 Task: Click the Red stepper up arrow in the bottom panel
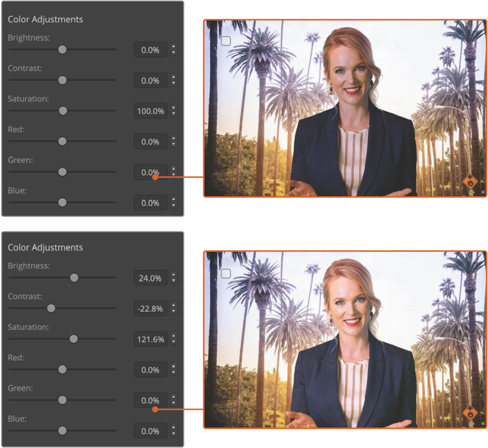pyautogui.click(x=173, y=366)
